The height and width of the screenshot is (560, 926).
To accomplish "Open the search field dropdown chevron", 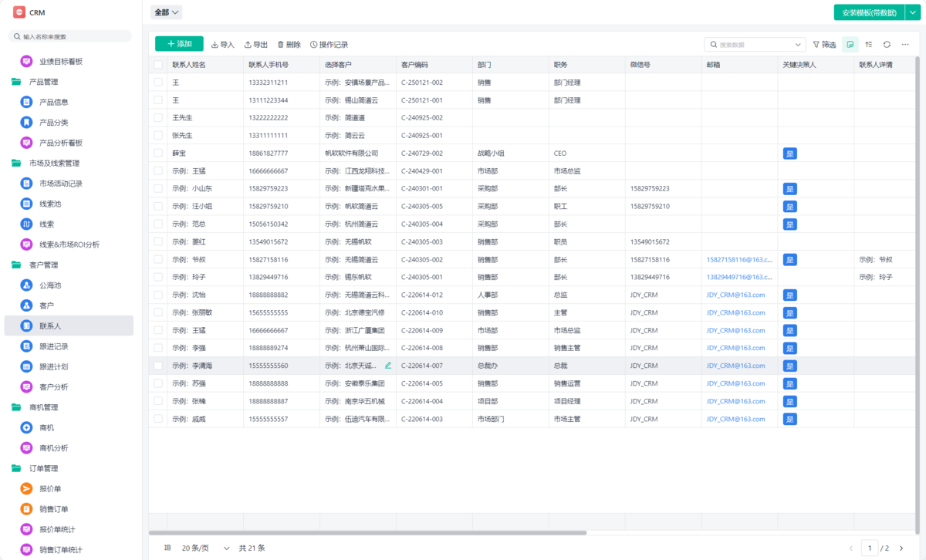I will [x=798, y=45].
